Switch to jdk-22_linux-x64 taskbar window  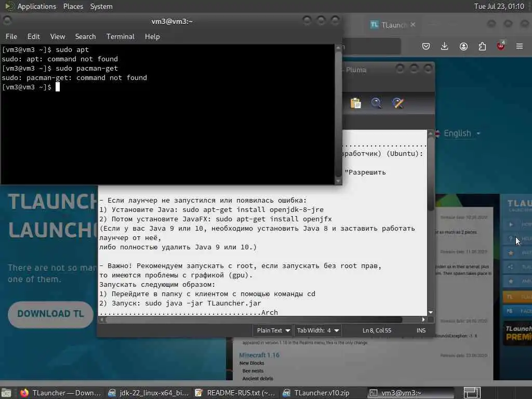(149, 393)
